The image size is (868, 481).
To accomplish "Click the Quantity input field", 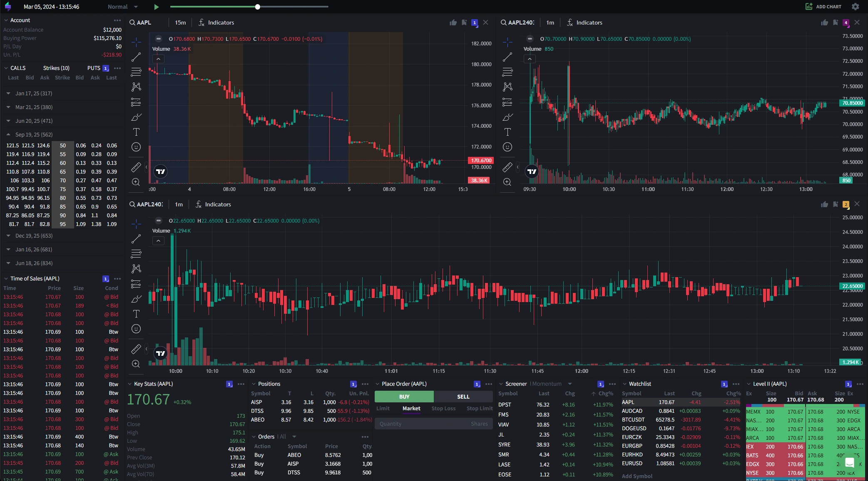I will pyautogui.click(x=434, y=424).
